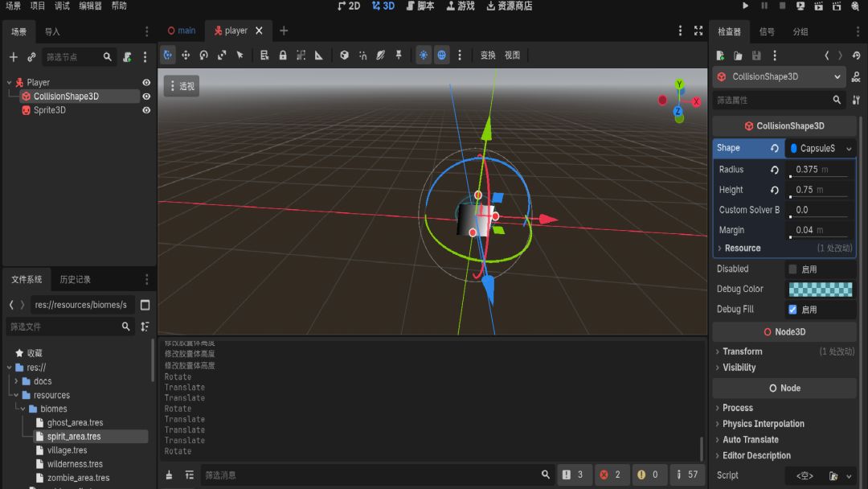
Task: Open inspector history with the clock icon
Action: [x=857, y=55]
